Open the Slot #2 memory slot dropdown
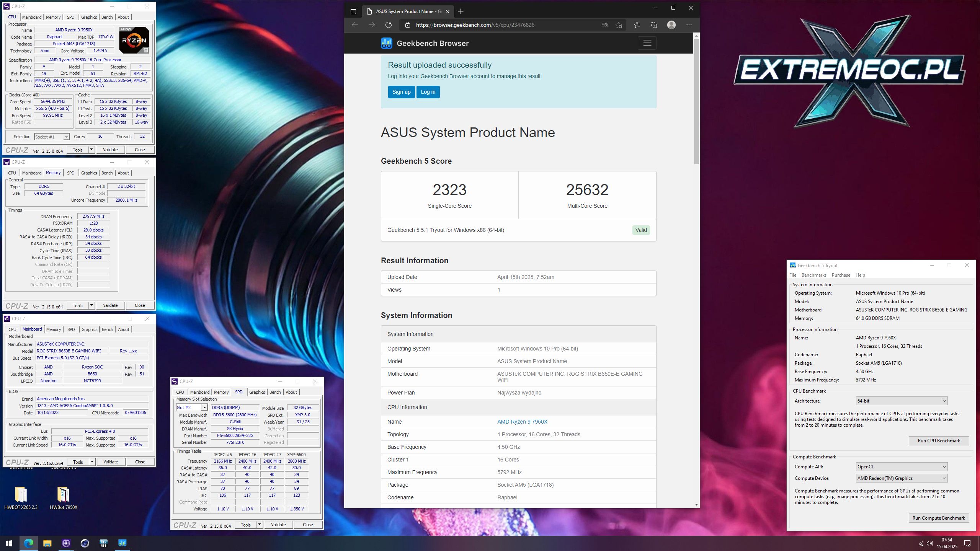The width and height of the screenshot is (980, 551). click(x=192, y=408)
